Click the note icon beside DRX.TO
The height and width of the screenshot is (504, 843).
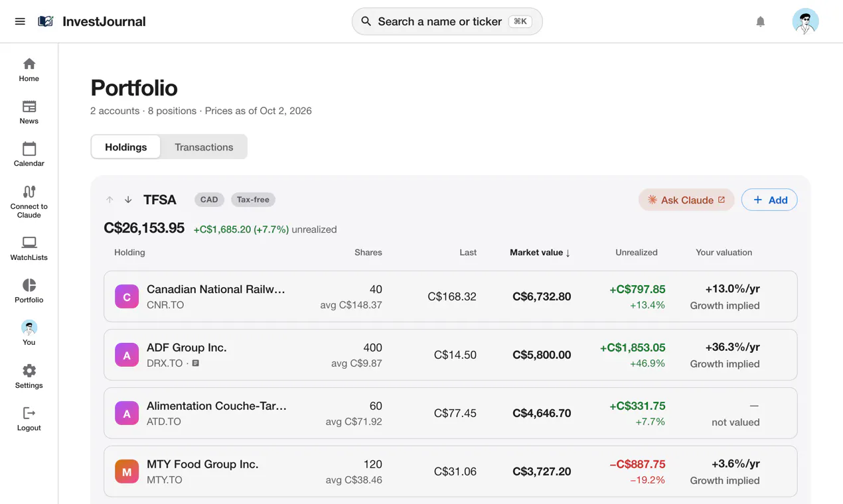(x=196, y=363)
